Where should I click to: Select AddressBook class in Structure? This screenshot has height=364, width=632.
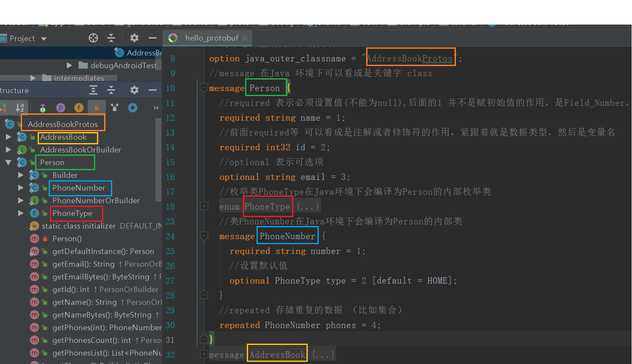pyautogui.click(x=63, y=137)
